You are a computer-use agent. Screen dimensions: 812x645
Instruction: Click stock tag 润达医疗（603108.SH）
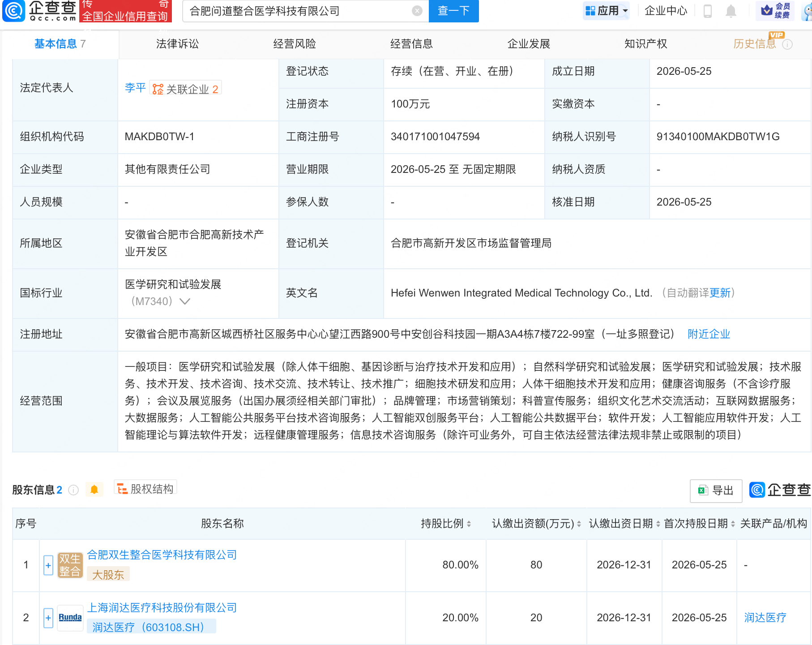tap(151, 627)
